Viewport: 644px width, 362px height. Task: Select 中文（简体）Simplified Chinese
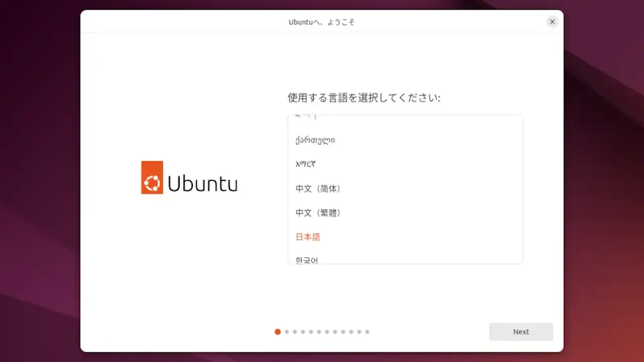[318, 189]
